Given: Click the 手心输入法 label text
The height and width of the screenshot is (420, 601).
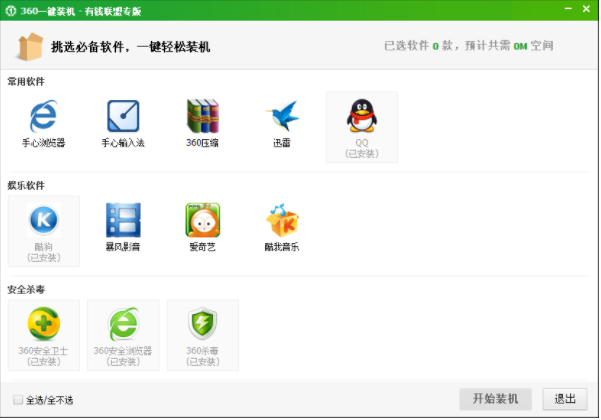Looking at the screenshot, I should pos(123,143).
